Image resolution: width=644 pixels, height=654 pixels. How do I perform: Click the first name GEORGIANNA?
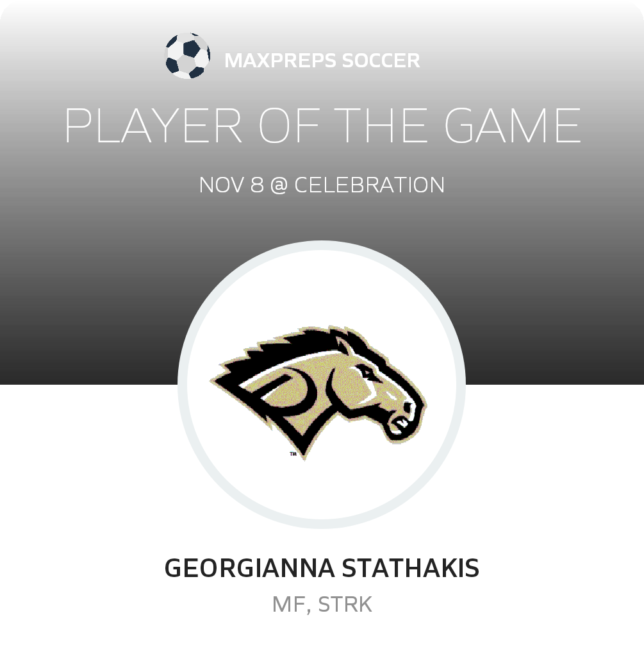point(249,569)
